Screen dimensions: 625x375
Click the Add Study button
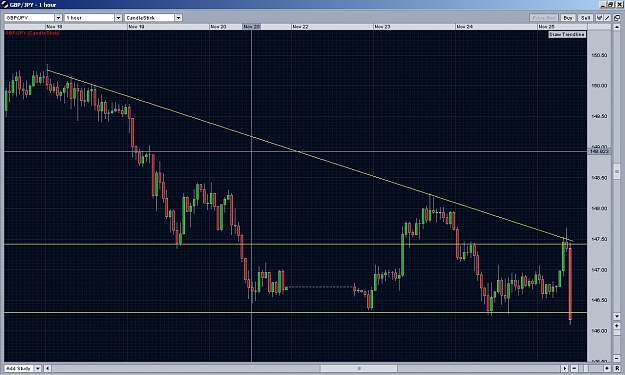19,368
